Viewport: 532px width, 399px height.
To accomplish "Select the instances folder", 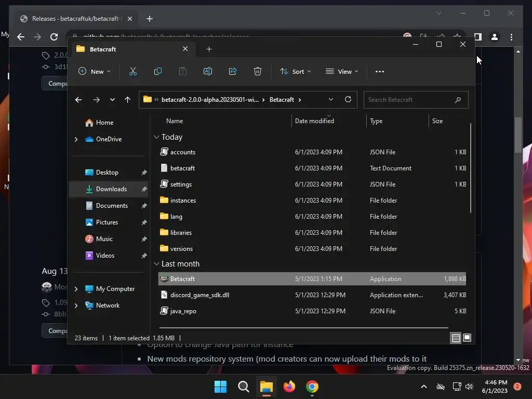I will (312, 201).
